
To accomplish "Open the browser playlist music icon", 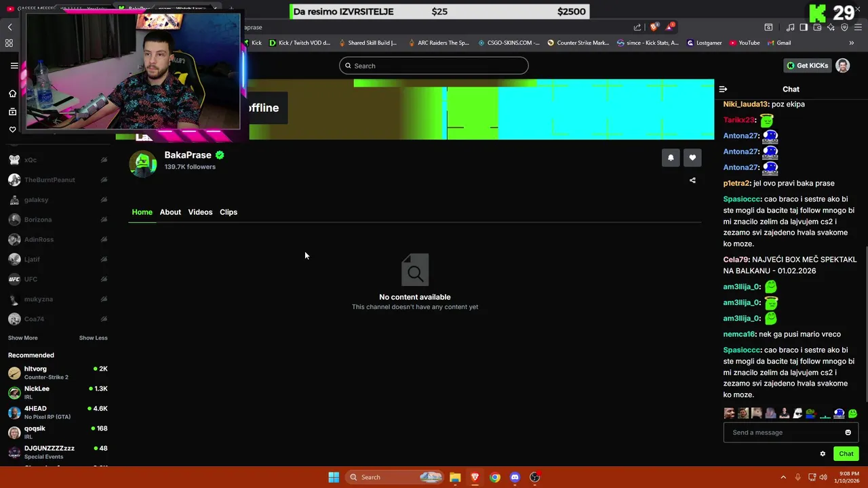I will (790, 27).
